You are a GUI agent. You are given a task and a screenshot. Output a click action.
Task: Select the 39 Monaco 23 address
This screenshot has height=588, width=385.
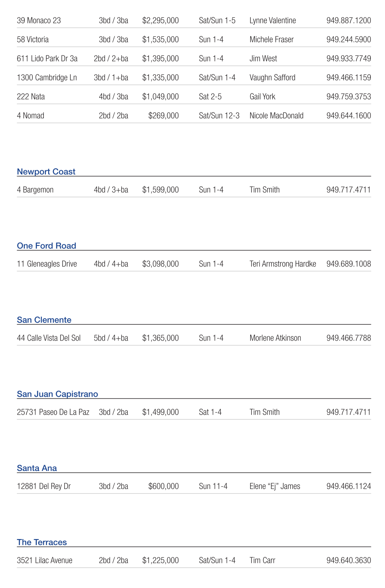point(39,21)
